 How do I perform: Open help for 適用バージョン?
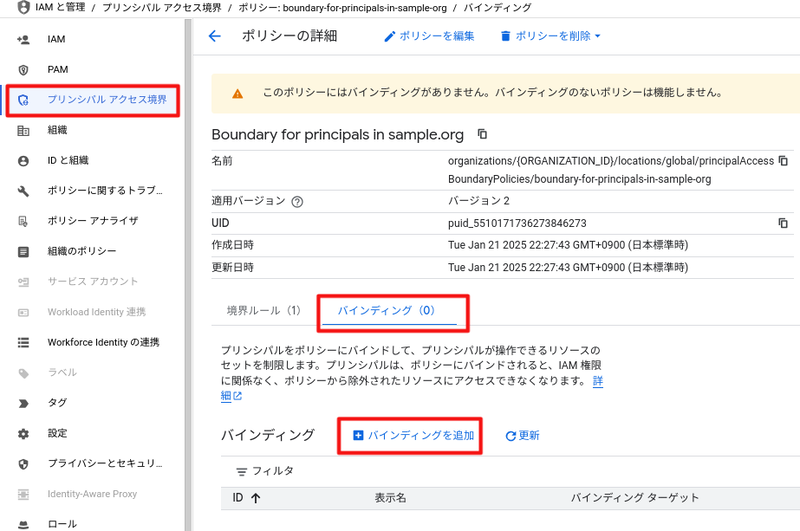297,202
